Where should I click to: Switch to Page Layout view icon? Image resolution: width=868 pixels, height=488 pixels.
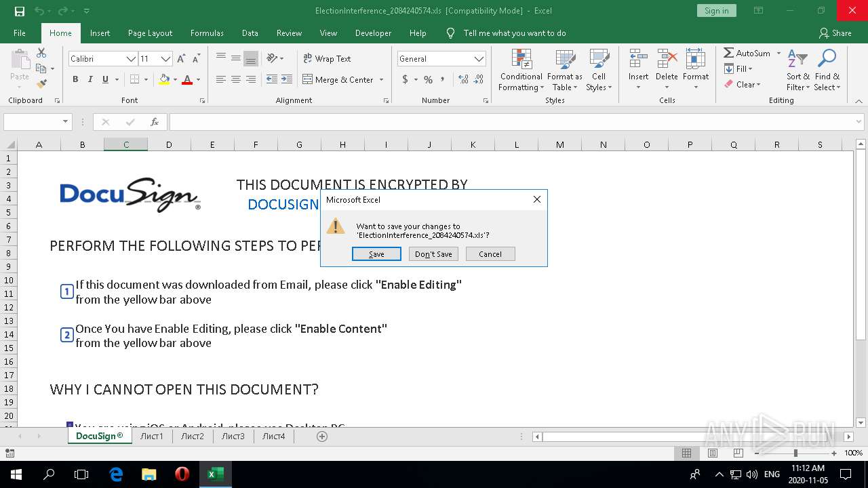click(713, 453)
